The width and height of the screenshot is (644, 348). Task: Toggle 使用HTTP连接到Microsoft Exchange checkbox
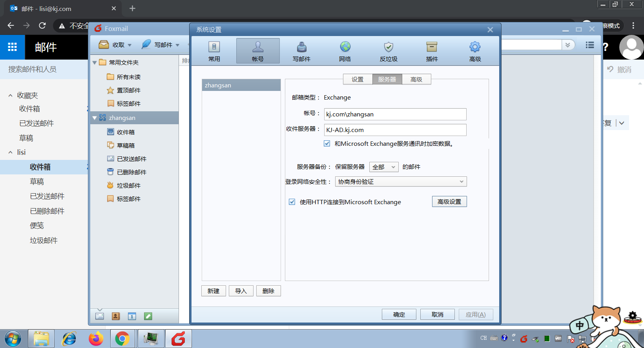click(292, 202)
